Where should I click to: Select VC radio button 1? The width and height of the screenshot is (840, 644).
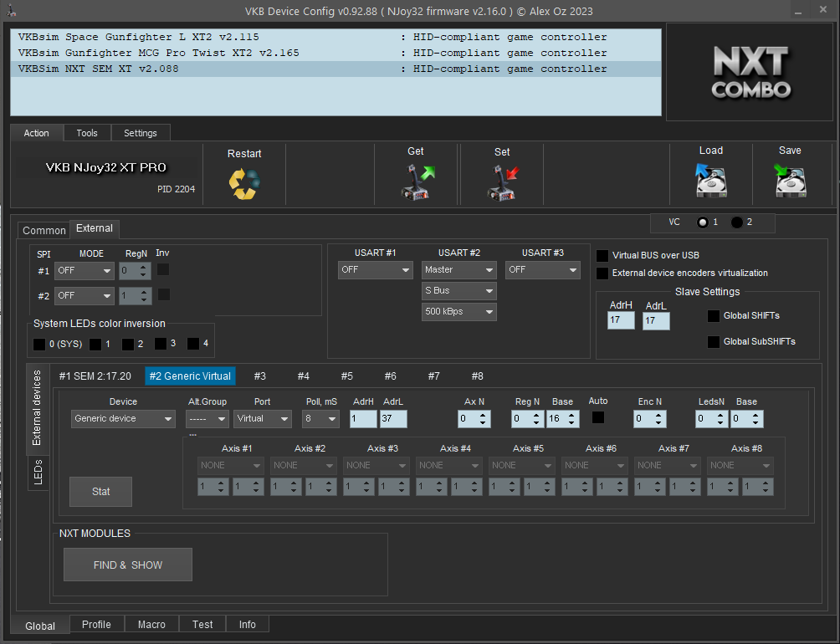tap(702, 222)
